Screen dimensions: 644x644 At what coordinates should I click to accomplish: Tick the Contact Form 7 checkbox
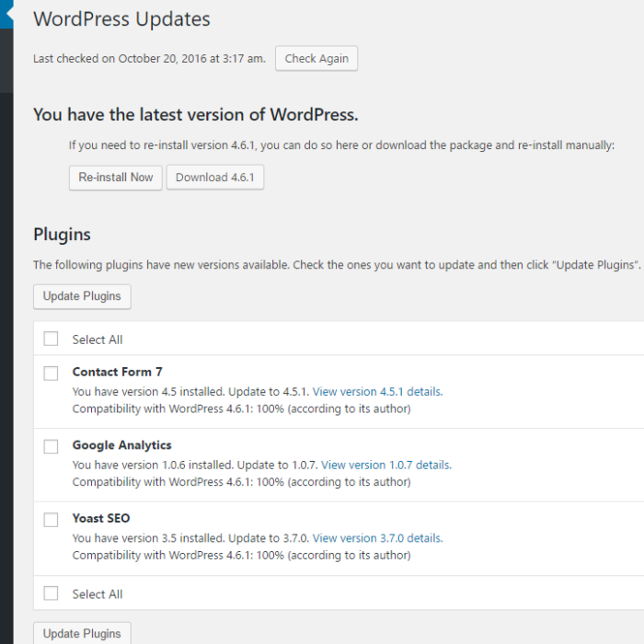[x=51, y=374]
